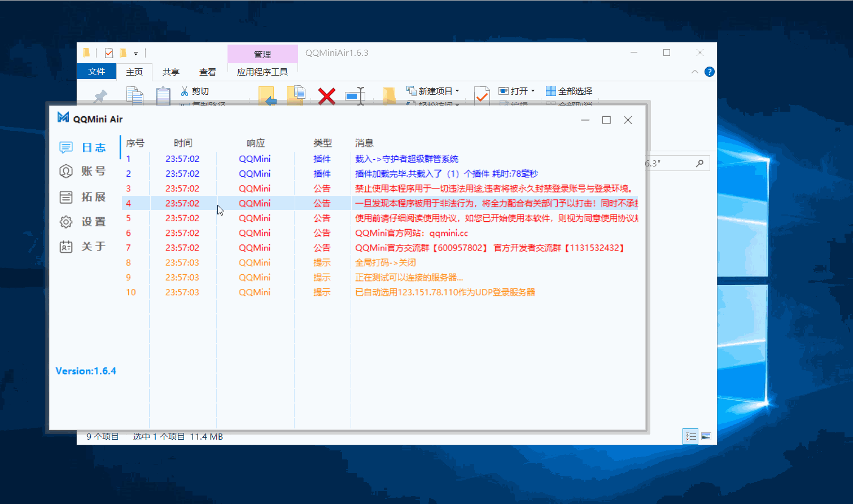Click the 插件 type cell in row 1
The width and height of the screenshot is (853, 504).
322,159
